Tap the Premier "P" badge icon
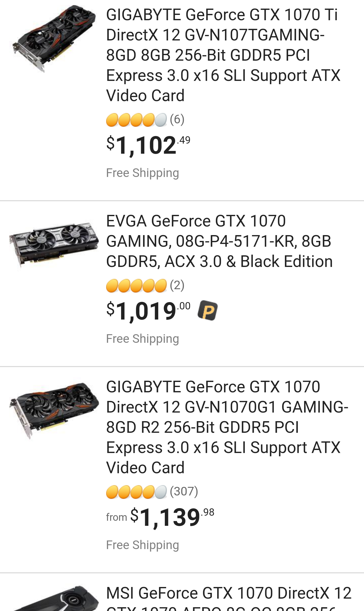Image resolution: width=364 pixels, height=611 pixels. (x=208, y=310)
